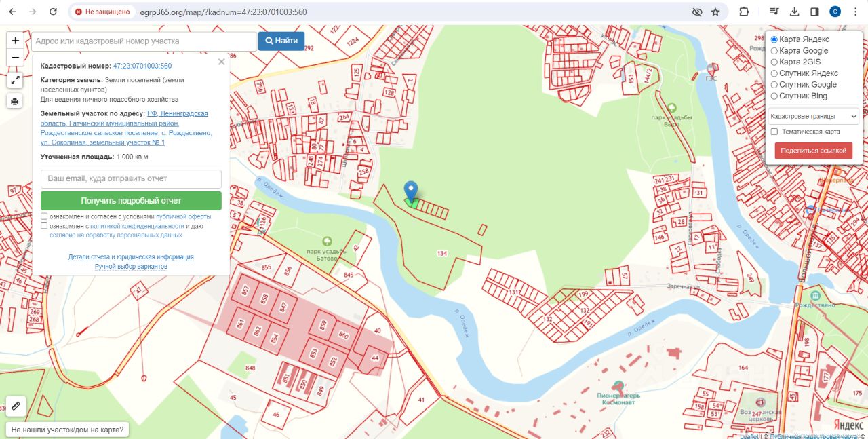This screenshot has height=439, width=868.
Task: Enable the 'Тематическая карта' checkbox
Action: click(x=774, y=132)
